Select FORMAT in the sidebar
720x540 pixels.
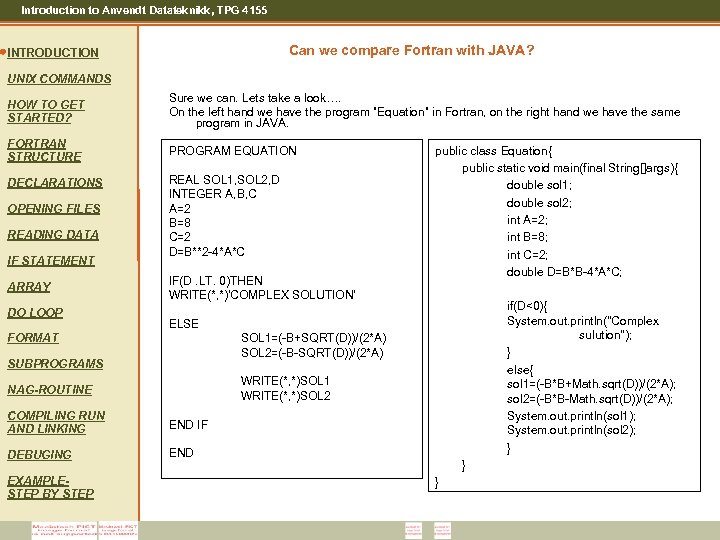33,338
